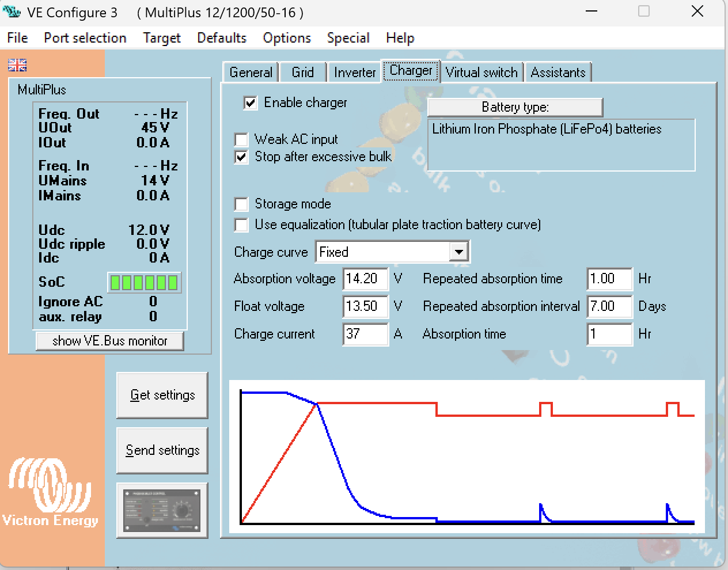The image size is (728, 570).
Task: Click the Get settings button
Action: [x=162, y=395]
